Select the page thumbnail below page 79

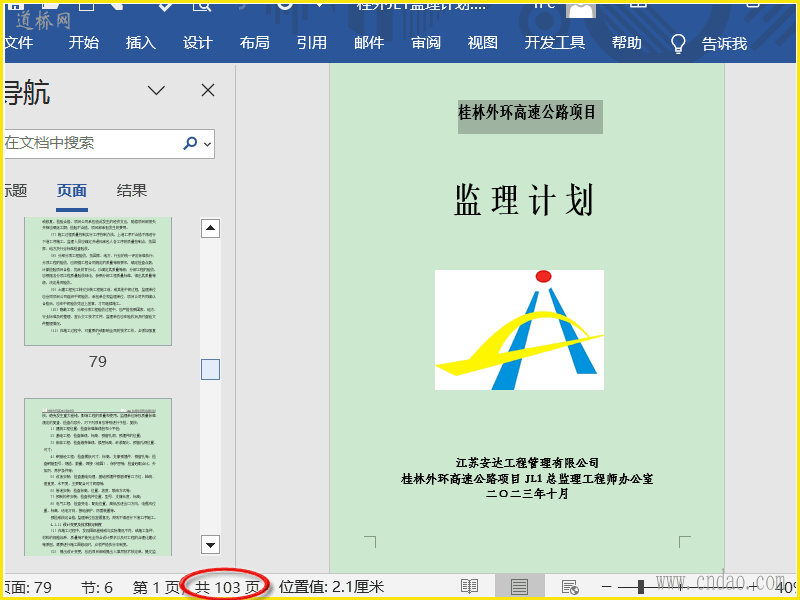[98, 478]
